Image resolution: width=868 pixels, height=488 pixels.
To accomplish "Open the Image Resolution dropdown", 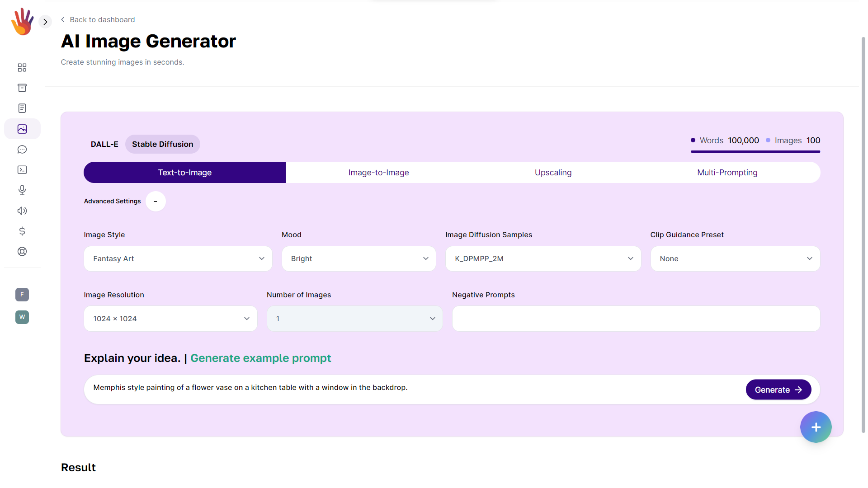I will click(x=170, y=319).
